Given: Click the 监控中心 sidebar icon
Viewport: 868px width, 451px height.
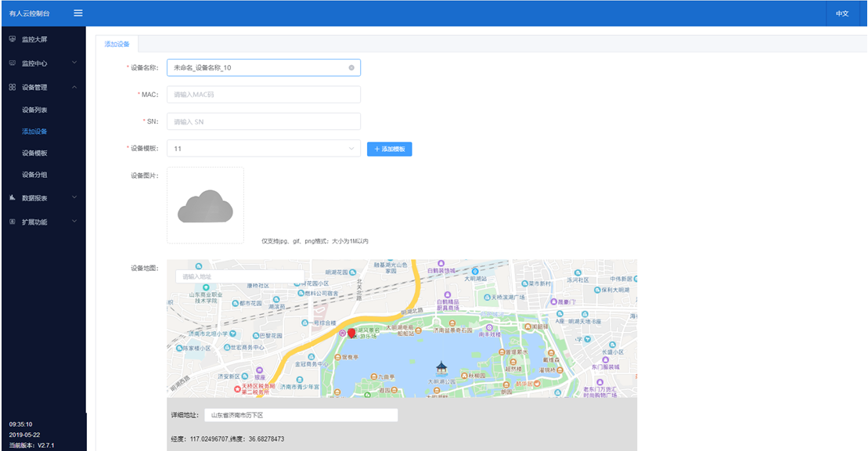Looking at the screenshot, I should (x=13, y=63).
